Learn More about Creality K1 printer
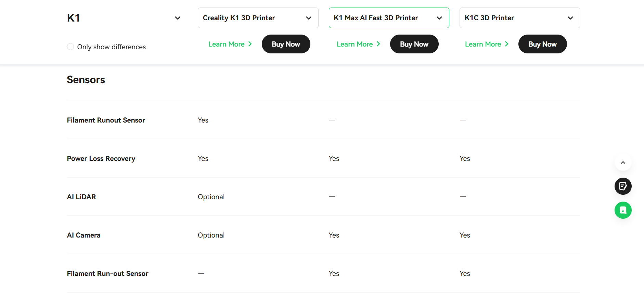 227,44
